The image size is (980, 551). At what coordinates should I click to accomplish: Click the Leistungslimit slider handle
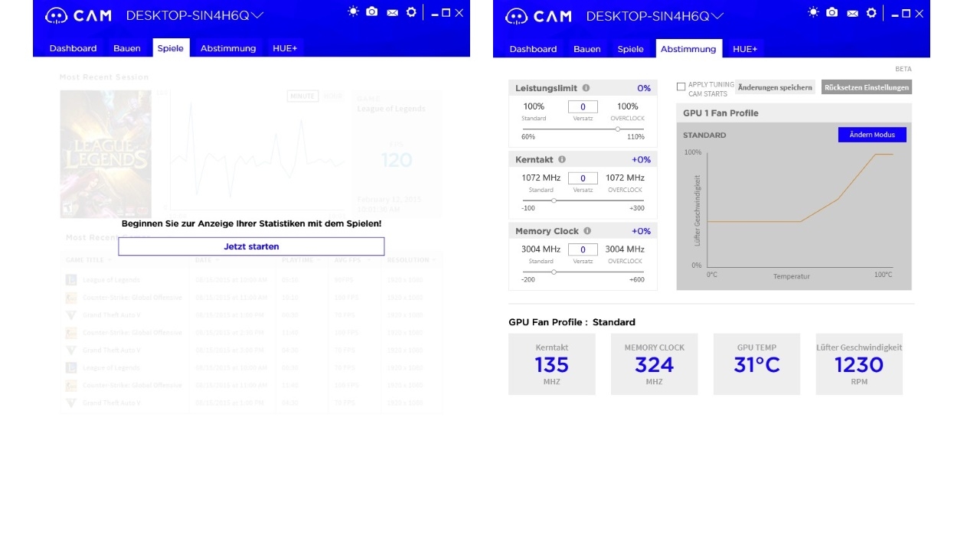coord(618,129)
